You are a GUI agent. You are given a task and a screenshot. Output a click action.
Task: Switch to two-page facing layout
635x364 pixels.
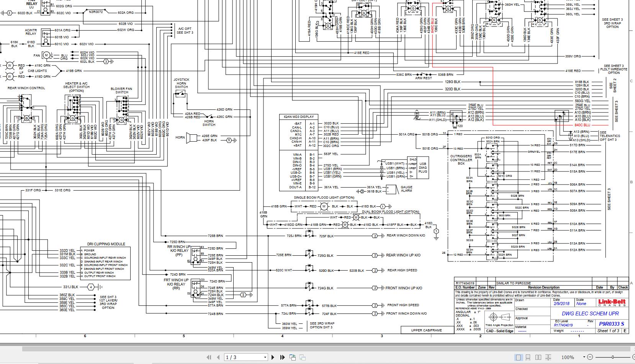[538, 357]
